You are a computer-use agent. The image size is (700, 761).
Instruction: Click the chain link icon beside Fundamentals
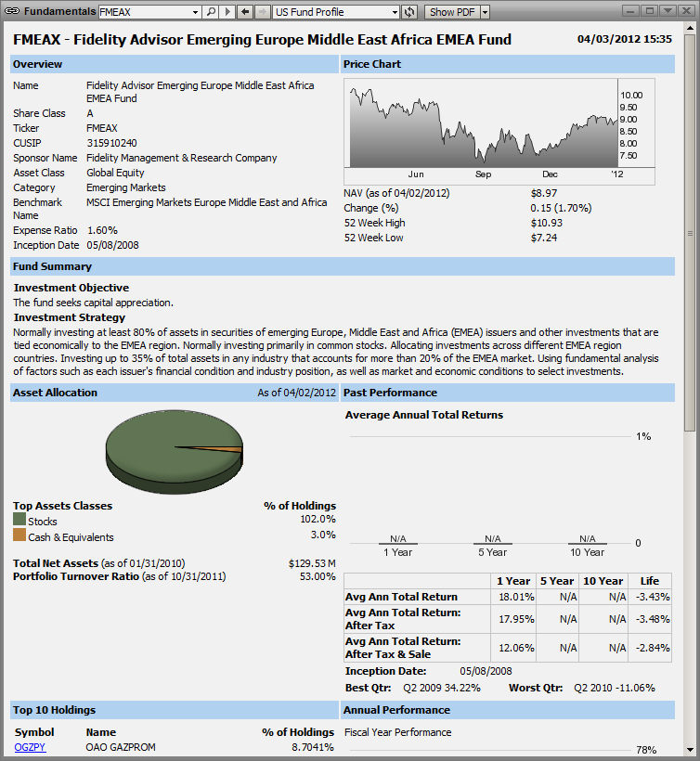[12, 11]
